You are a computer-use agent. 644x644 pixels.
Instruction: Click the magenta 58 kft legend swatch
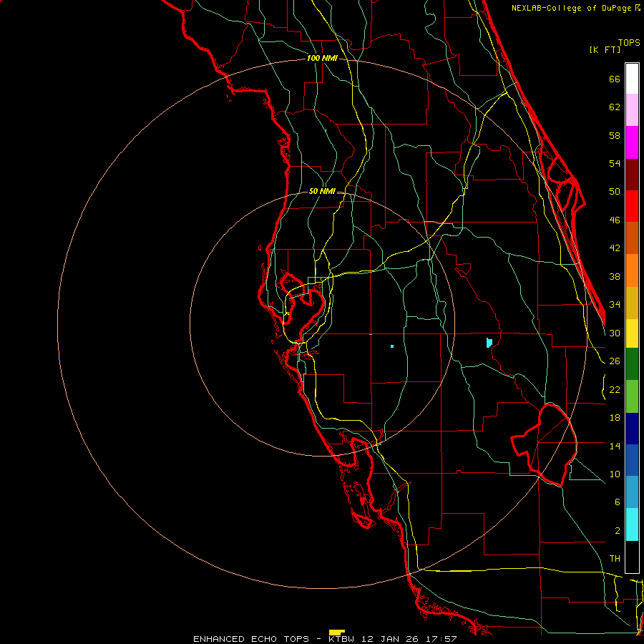click(x=632, y=142)
